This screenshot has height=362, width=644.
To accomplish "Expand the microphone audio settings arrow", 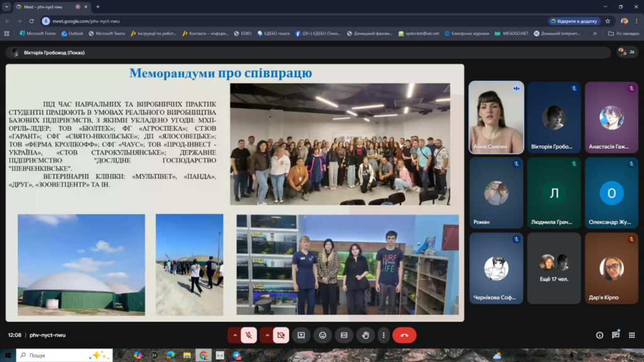I will [235, 335].
